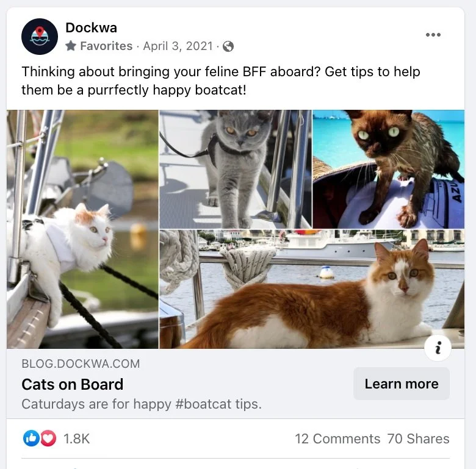This screenshot has height=469, width=476.
Task: Click the blue Like reaction icon
Action: pos(31,439)
